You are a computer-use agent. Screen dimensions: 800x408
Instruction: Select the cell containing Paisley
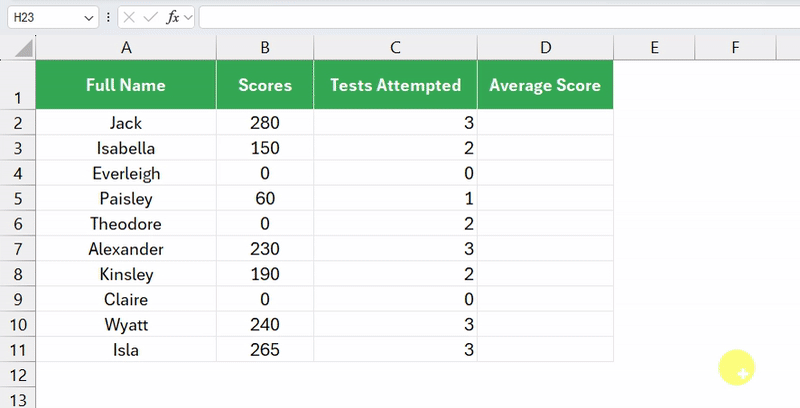(x=126, y=198)
